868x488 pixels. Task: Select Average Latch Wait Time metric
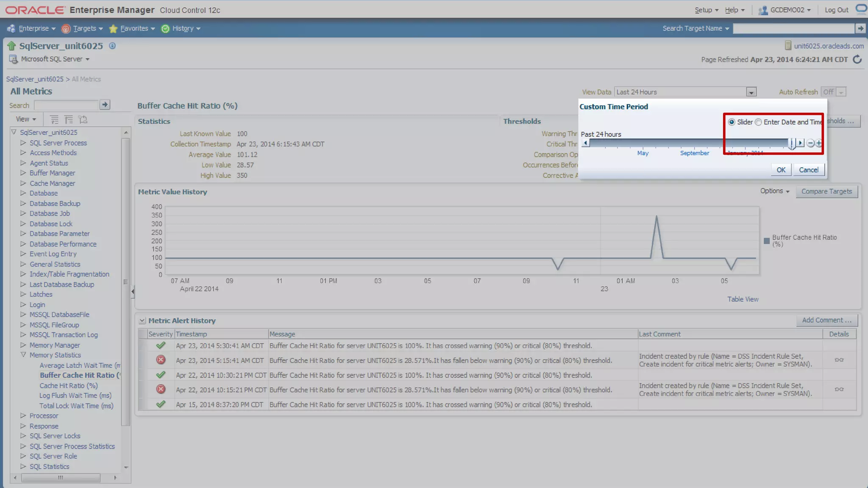point(80,365)
